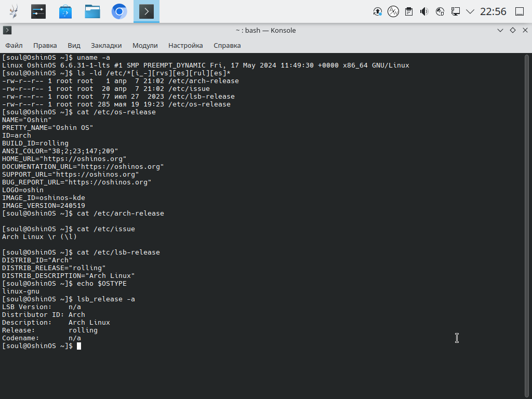Image resolution: width=532 pixels, height=399 pixels.
Task: Click the DISTRIB_RELEASE="rolling" line
Action: pyautogui.click(x=54, y=269)
